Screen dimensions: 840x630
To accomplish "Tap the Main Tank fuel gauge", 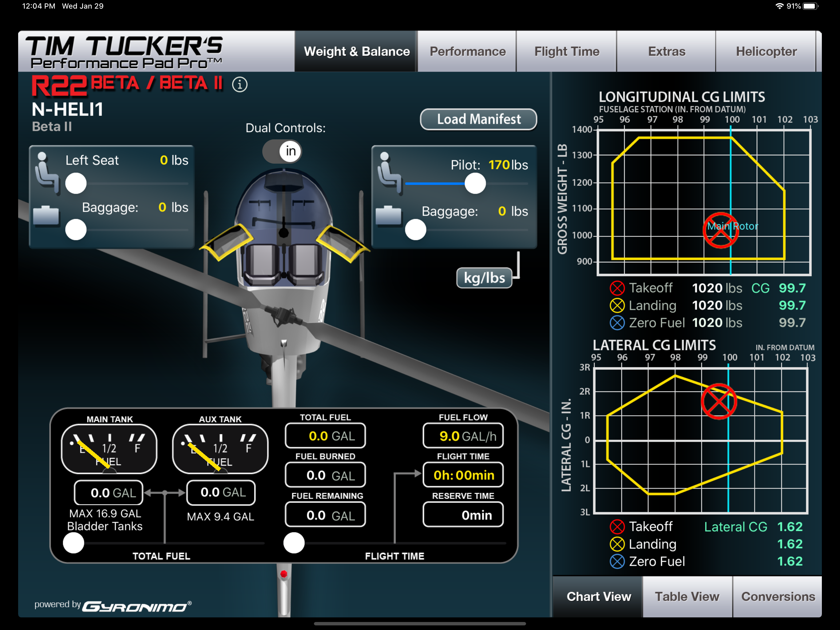I will point(109,449).
